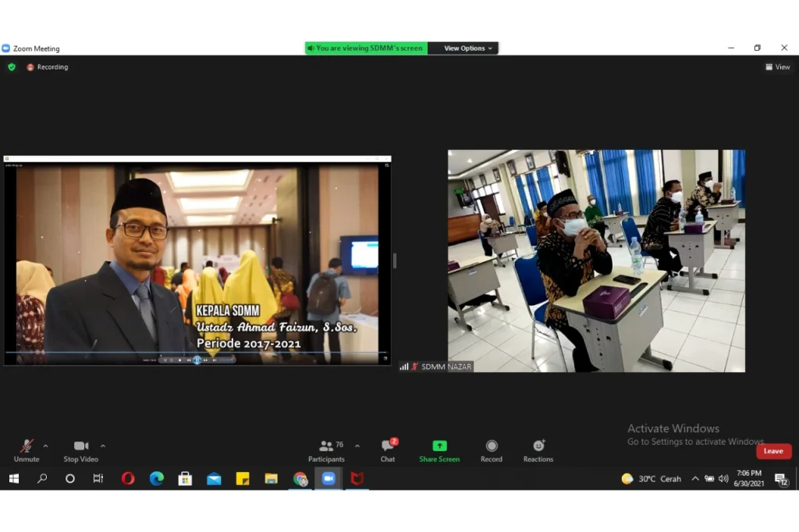Open the View Options dropdown
Viewport: 799px width, 532px height.
(464, 48)
